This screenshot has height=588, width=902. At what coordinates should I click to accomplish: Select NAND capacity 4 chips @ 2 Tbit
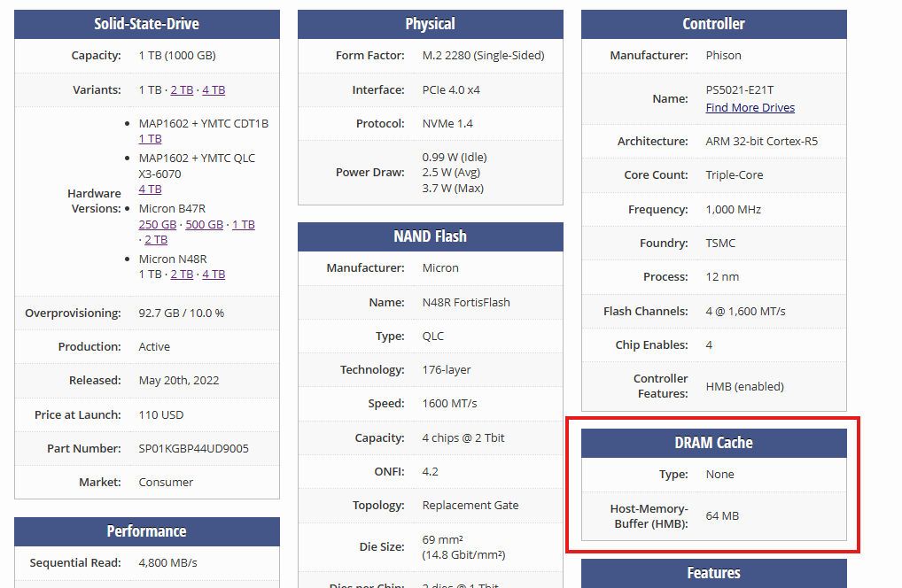click(463, 438)
